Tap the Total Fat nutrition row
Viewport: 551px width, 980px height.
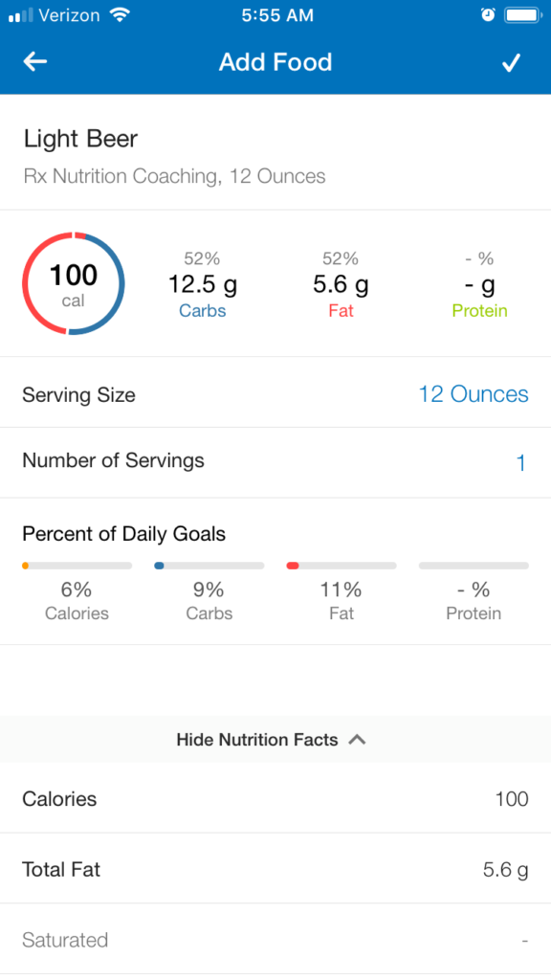point(275,869)
